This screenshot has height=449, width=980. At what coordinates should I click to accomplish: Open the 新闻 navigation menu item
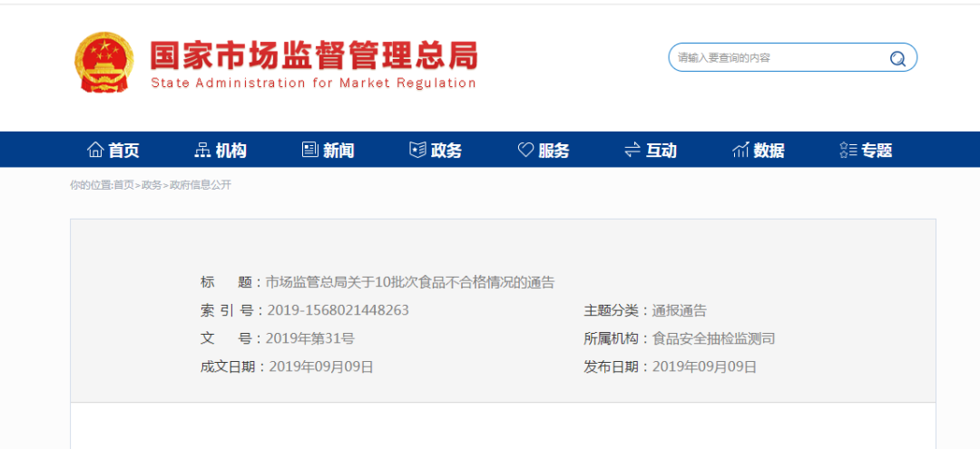338,151
